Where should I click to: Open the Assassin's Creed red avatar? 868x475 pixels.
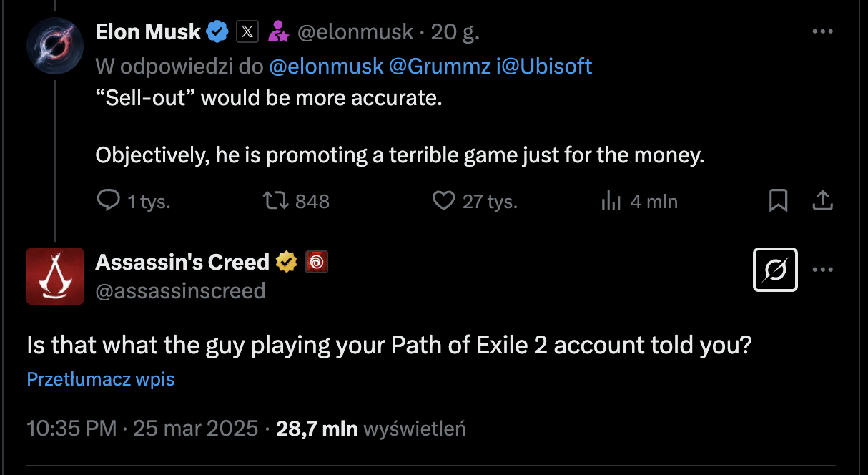(55, 276)
